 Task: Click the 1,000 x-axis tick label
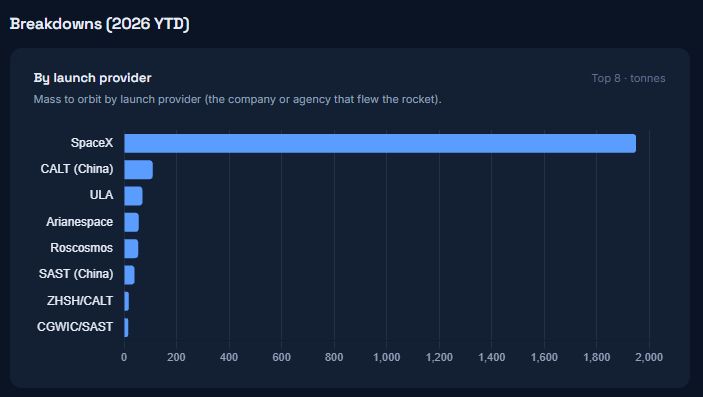(x=386, y=358)
